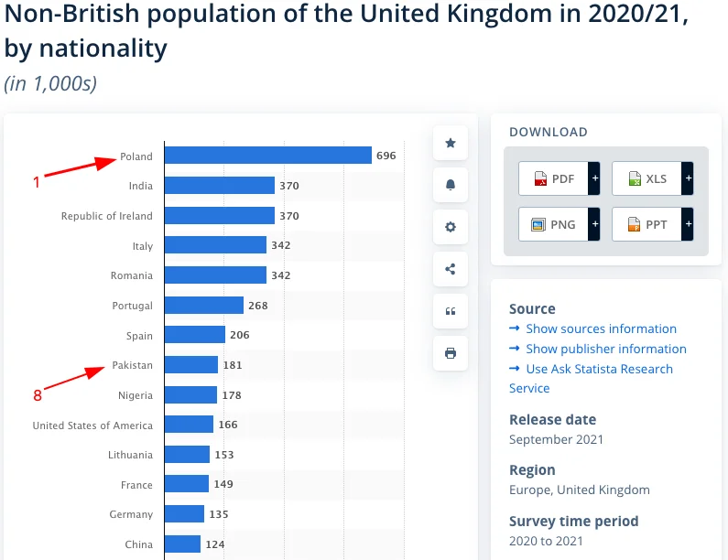Download the chart as PDF
This screenshot has width=728, height=560.
(x=553, y=178)
